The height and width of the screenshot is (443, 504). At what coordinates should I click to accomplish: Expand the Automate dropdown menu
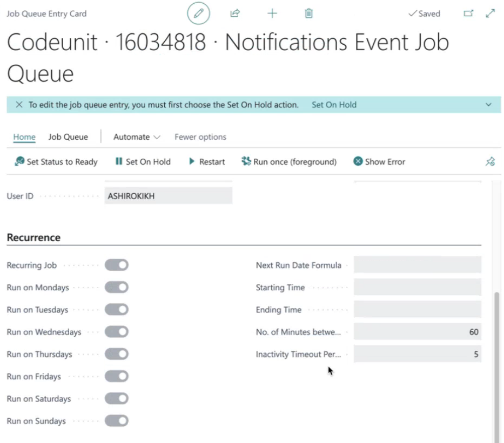[x=137, y=137]
